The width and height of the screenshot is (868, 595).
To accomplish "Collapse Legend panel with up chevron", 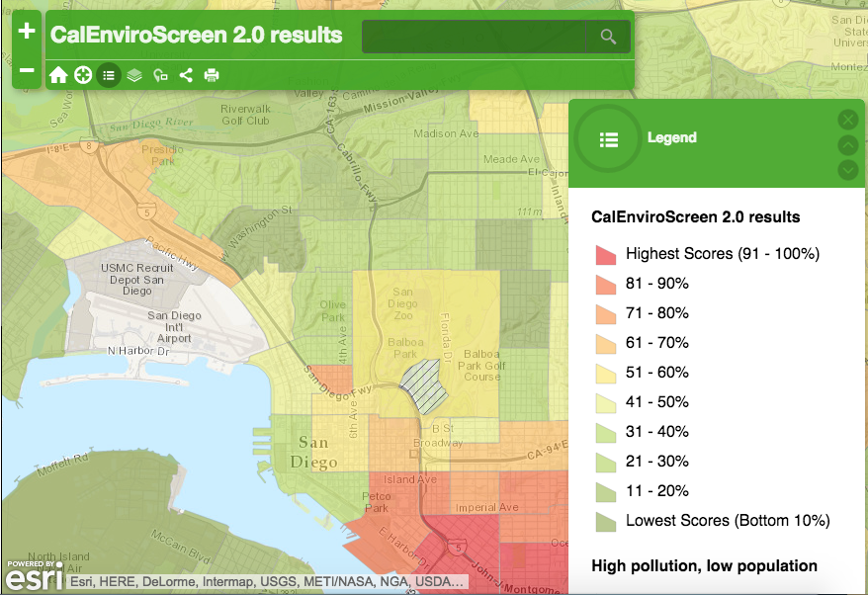I will 847,145.
